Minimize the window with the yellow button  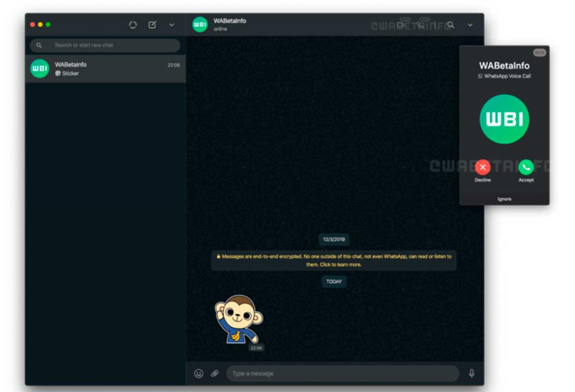click(x=40, y=25)
